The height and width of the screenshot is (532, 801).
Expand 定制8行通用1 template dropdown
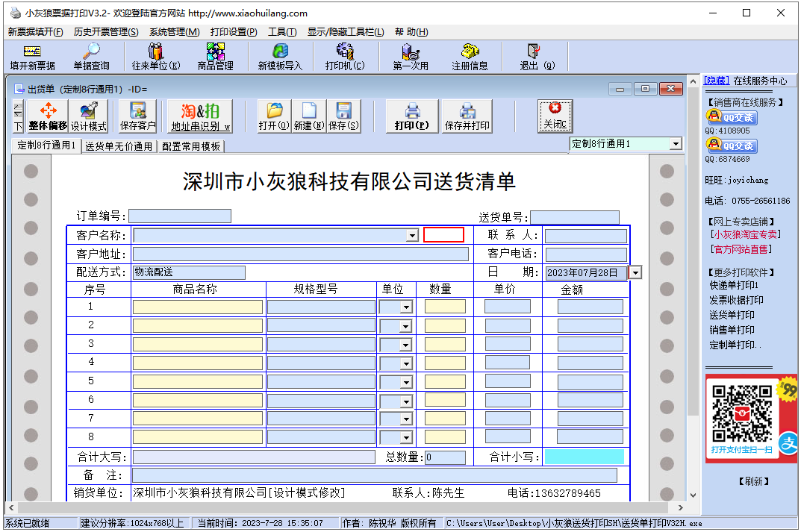(x=676, y=144)
